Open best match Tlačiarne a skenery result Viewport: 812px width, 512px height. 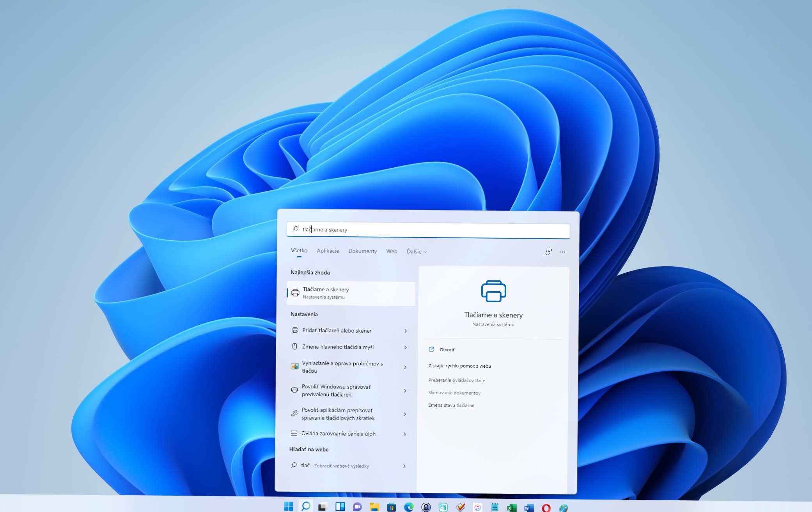point(351,293)
